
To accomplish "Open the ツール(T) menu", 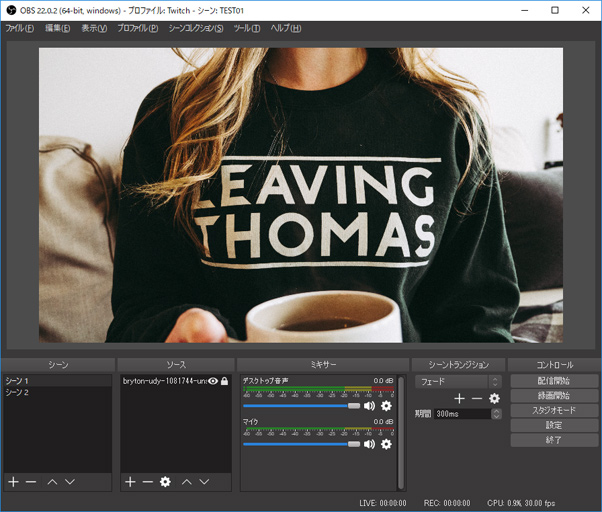I will pos(247,28).
